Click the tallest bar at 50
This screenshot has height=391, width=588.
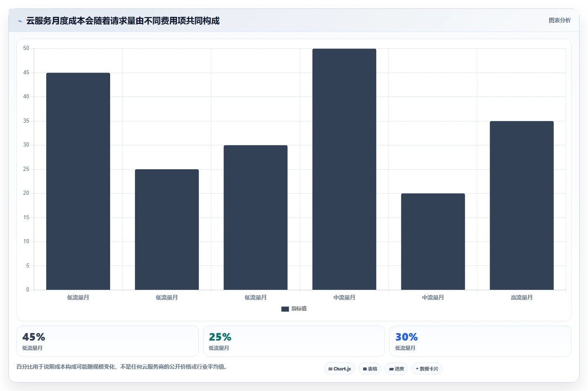click(x=344, y=169)
